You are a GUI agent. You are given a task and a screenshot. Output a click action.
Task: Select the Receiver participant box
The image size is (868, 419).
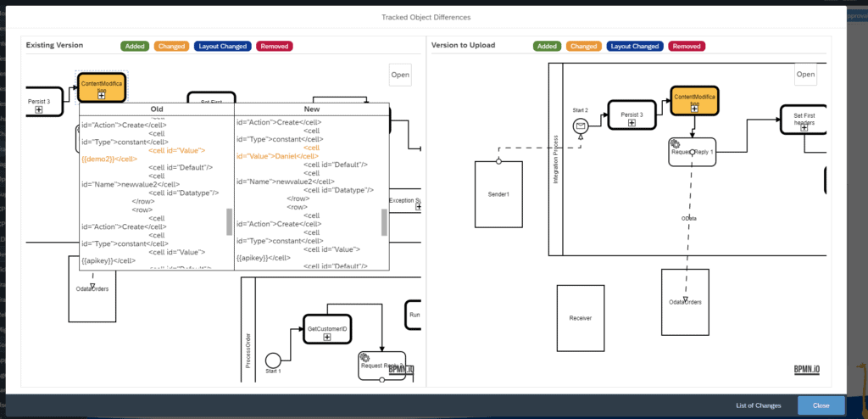point(580,318)
